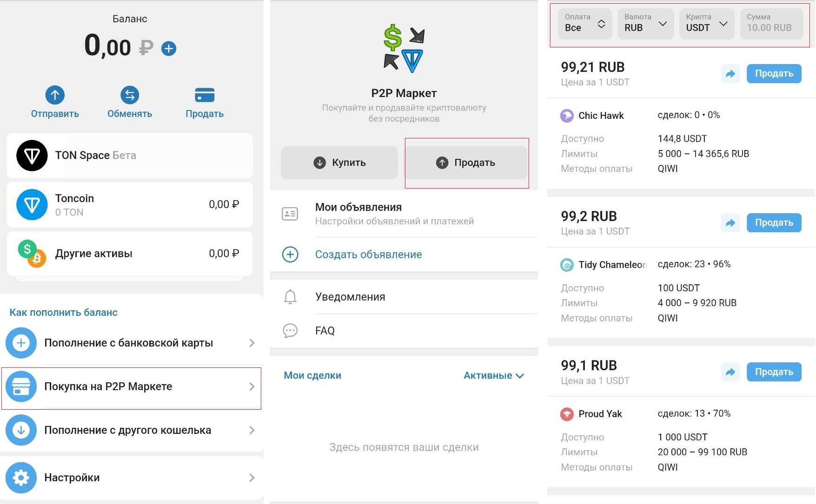The image size is (816, 504).
Task: Click Продать on Tidy Chameleon offer
Action: tap(774, 223)
